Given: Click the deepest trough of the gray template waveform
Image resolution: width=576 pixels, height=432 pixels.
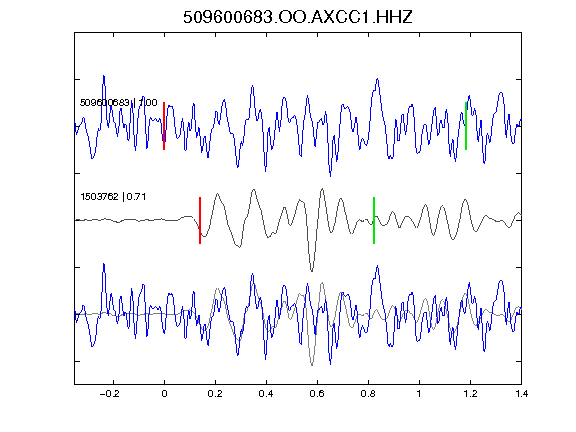Looking at the screenshot, I should tap(312, 269).
